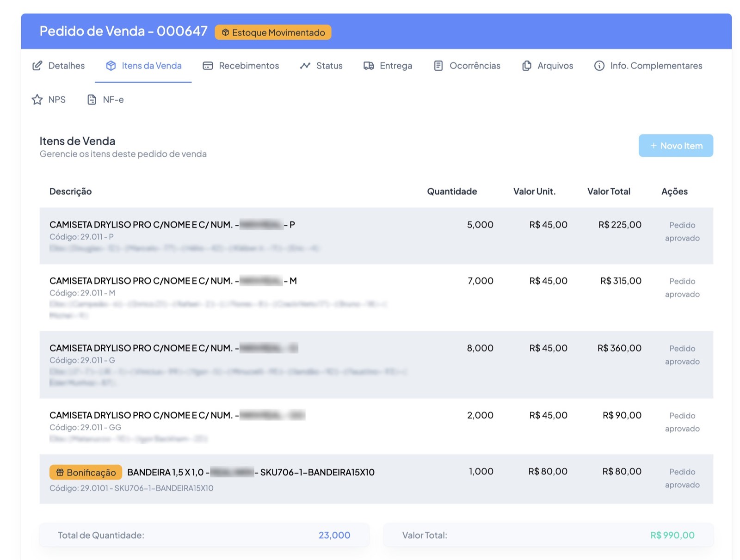
Task: Open the Status tab
Action: click(x=321, y=66)
